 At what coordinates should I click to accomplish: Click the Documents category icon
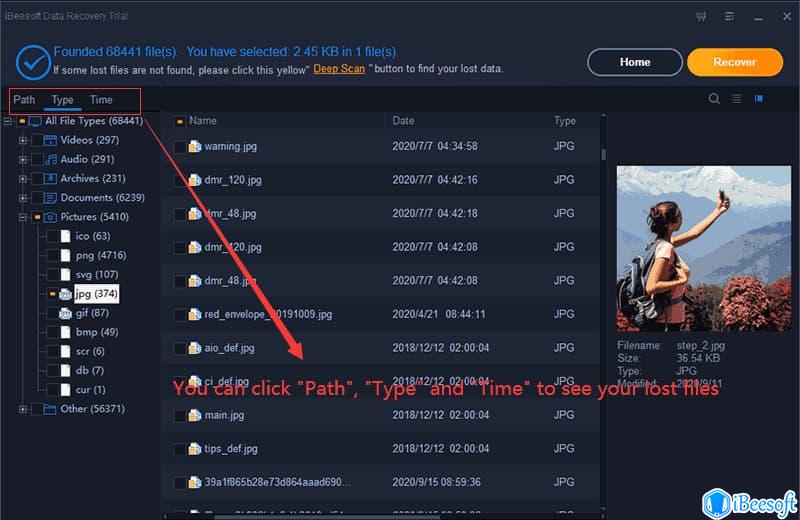pos(50,198)
